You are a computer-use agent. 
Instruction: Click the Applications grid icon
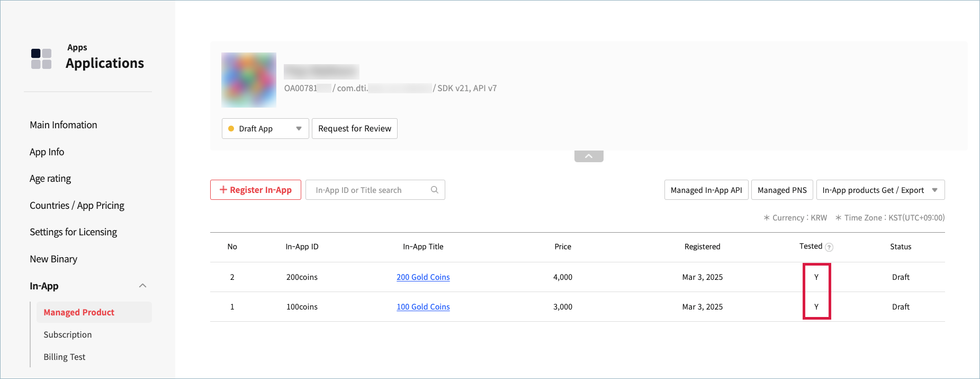pos(41,59)
